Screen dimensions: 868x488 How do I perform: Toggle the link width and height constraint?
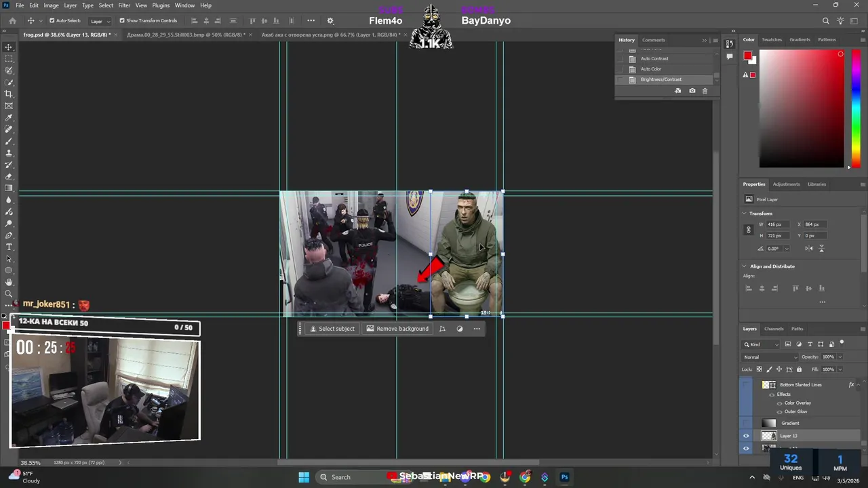point(749,230)
